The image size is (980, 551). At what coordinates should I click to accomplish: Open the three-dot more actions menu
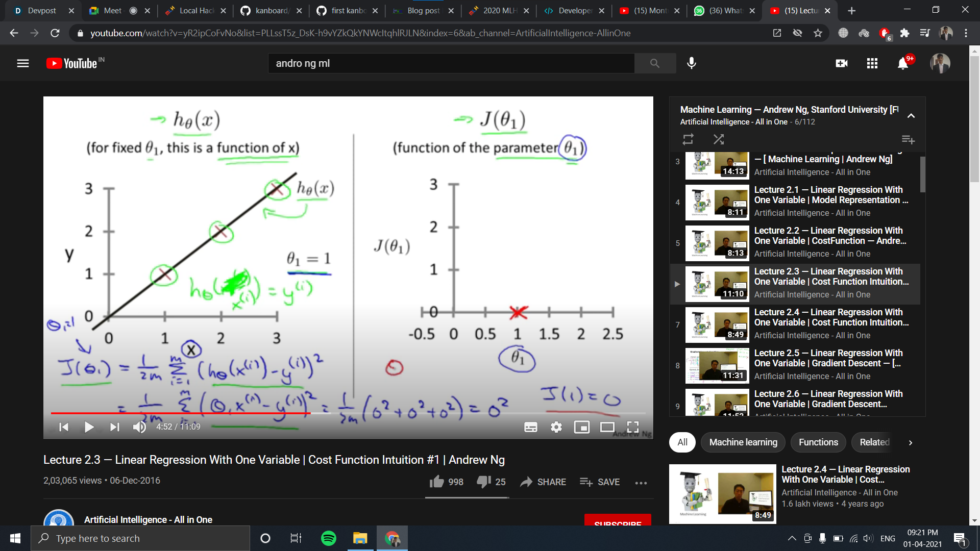pos(641,483)
